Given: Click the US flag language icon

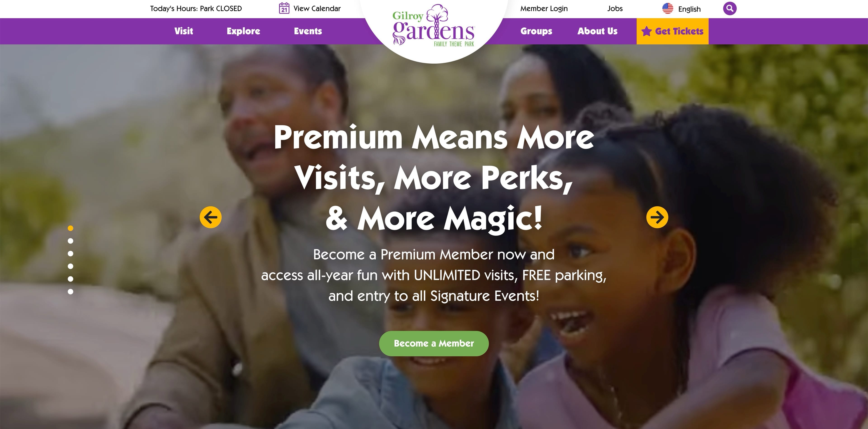Looking at the screenshot, I should tap(668, 8).
